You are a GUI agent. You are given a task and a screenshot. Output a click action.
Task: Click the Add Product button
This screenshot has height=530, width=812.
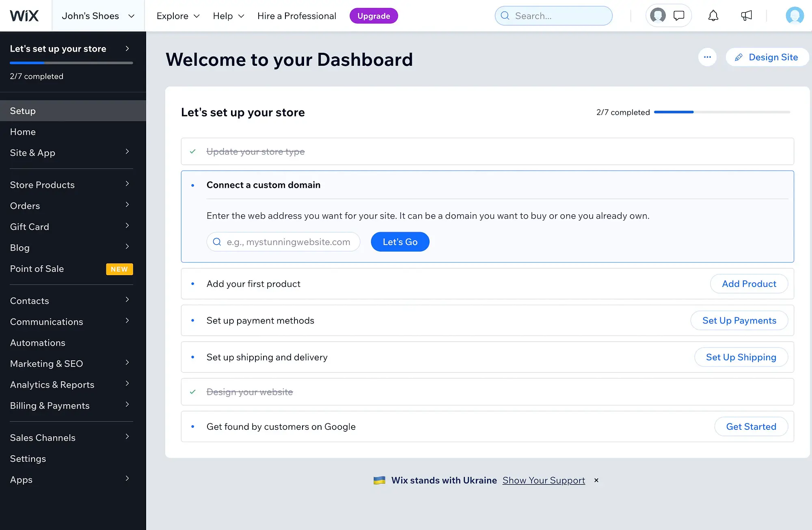point(749,283)
